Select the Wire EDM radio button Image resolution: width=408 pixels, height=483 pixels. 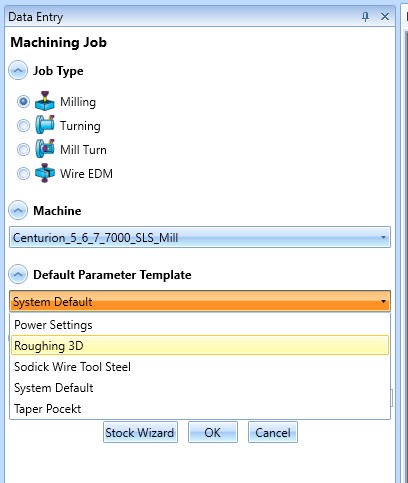tap(23, 174)
